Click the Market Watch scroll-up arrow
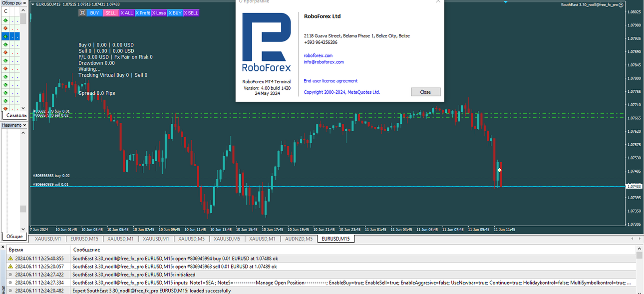The width and height of the screenshot is (644, 294). [23, 10]
